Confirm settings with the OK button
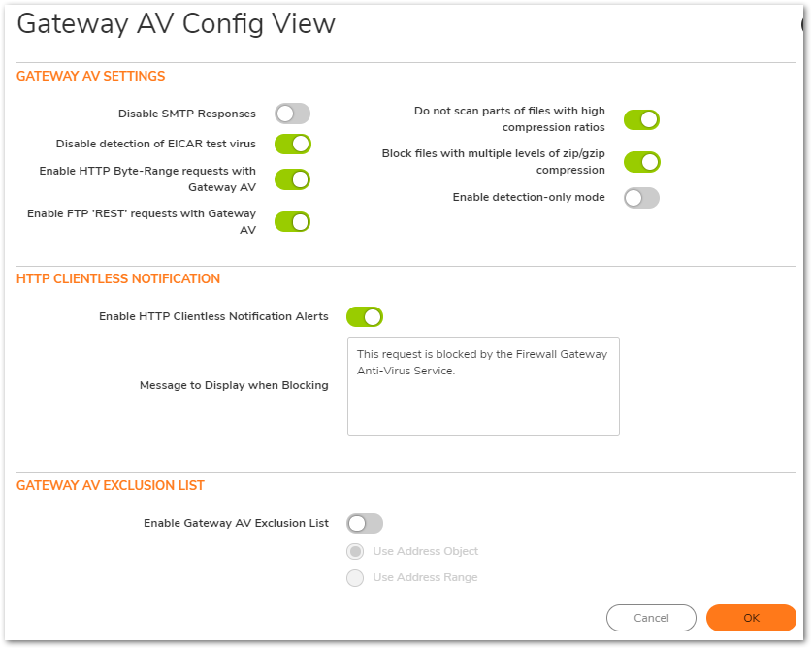The height and width of the screenshot is (649, 812). click(x=751, y=618)
